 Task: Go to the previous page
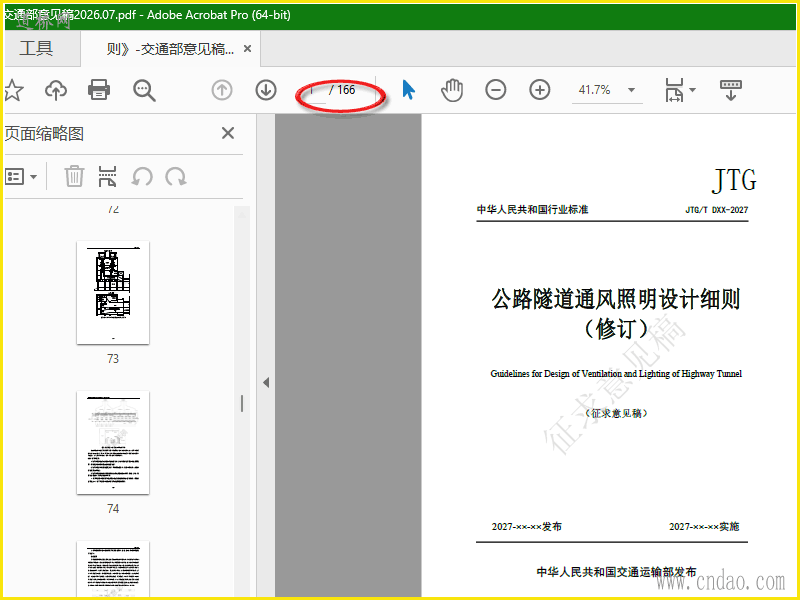click(222, 90)
